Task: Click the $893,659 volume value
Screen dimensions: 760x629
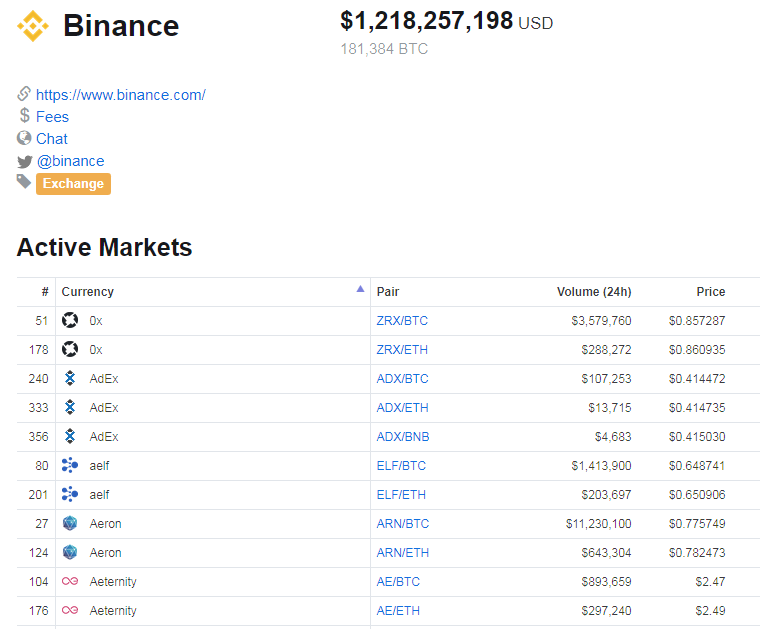Action: tap(606, 582)
